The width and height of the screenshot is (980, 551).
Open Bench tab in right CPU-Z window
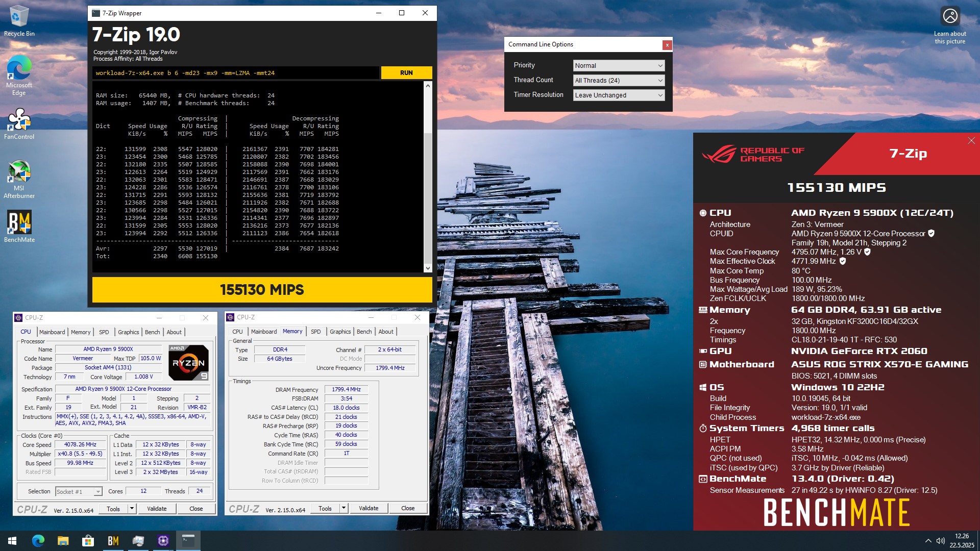[x=364, y=332]
